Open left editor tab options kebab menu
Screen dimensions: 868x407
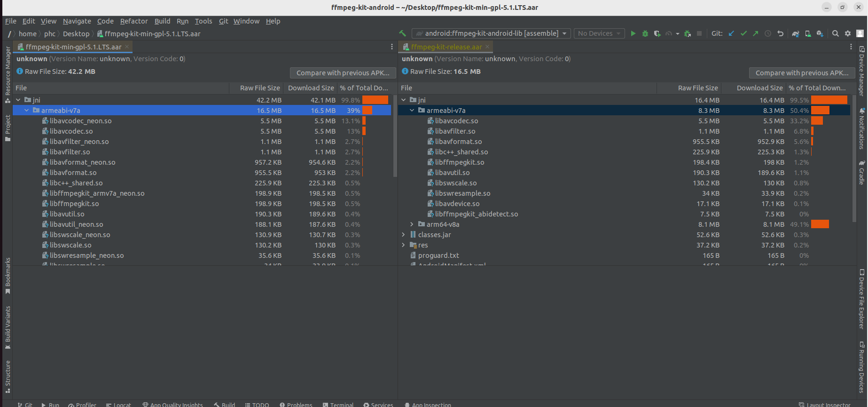click(x=391, y=47)
